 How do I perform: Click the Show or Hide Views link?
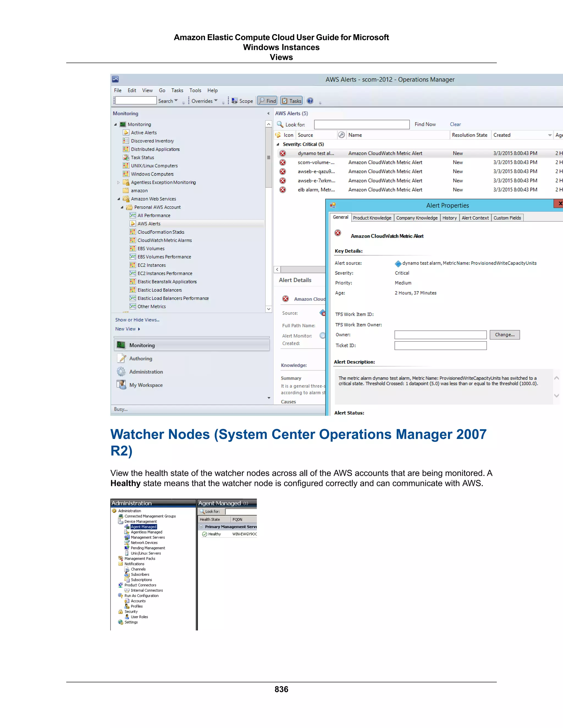pos(137,320)
